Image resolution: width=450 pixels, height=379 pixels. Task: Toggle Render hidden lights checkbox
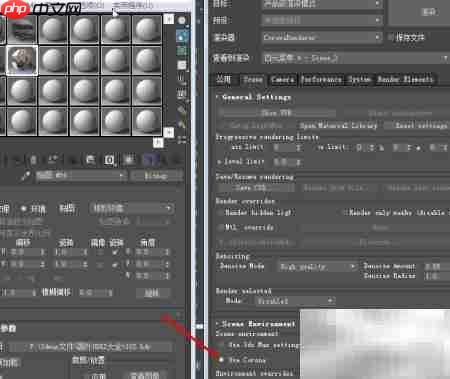point(220,212)
